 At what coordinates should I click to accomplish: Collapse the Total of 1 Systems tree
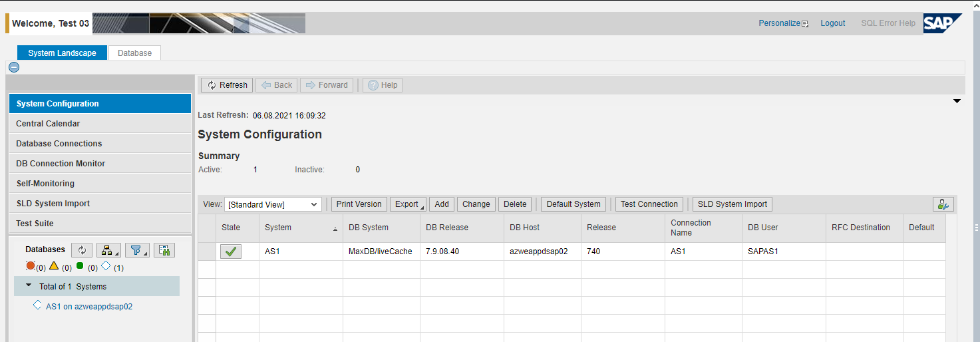pyautogui.click(x=29, y=285)
